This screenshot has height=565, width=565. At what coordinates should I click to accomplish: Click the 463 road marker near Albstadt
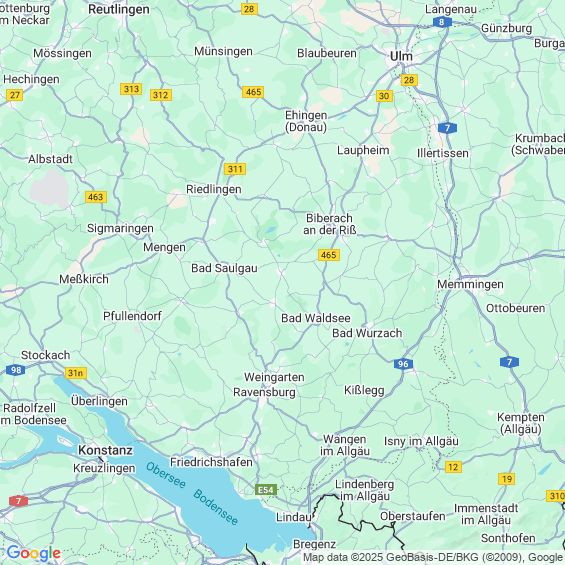tap(96, 197)
